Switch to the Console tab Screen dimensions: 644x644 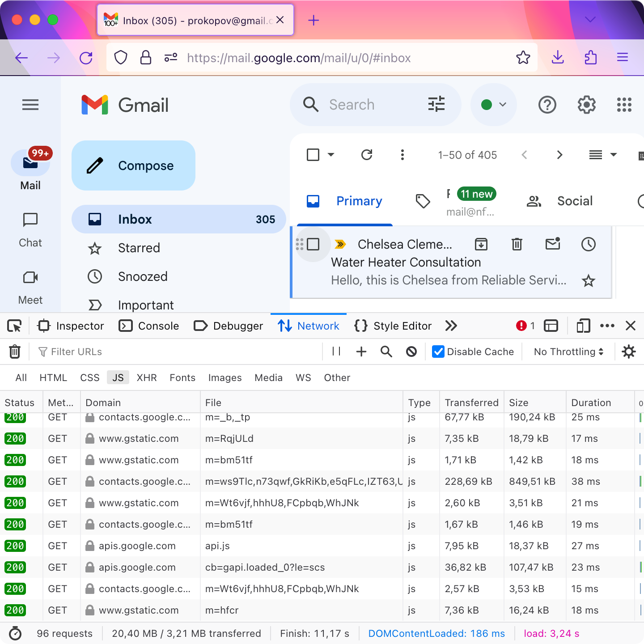tap(149, 326)
